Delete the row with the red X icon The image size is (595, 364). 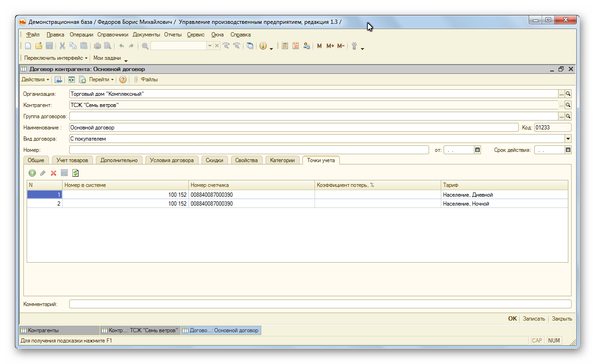[x=54, y=173]
